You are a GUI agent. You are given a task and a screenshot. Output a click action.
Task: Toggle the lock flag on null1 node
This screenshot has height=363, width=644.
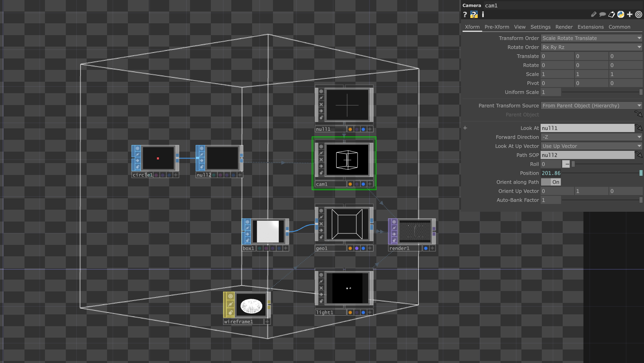click(321, 117)
